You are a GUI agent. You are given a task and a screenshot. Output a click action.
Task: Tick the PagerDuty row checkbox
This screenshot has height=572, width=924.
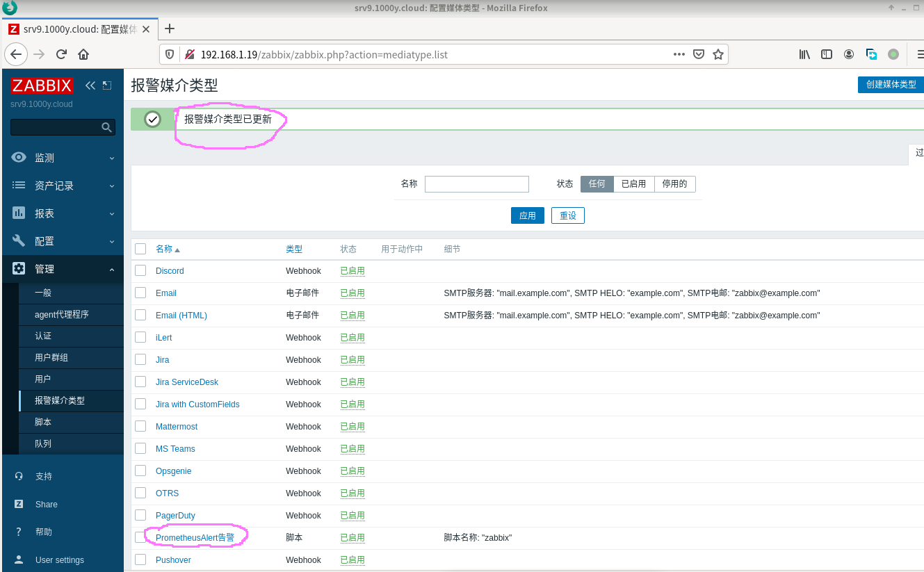[x=140, y=515]
